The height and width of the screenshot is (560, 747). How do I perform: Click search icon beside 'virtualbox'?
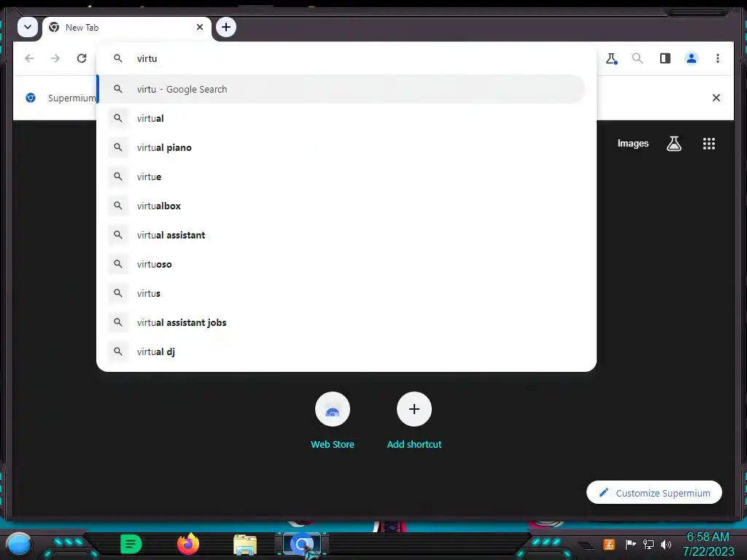pyautogui.click(x=118, y=206)
